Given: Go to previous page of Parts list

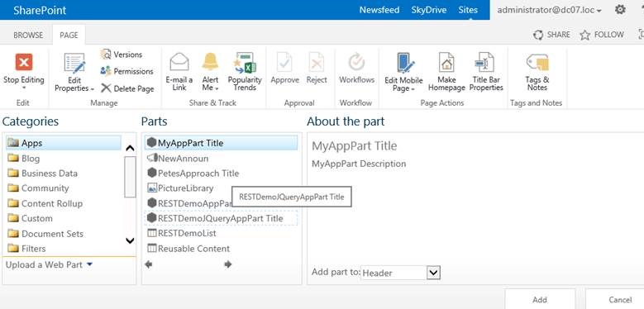Looking at the screenshot, I should coord(149,264).
